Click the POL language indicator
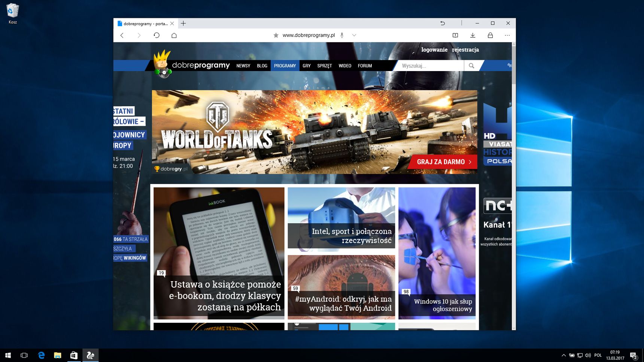Screen dimensions: 644x362 pyautogui.click(x=598, y=355)
